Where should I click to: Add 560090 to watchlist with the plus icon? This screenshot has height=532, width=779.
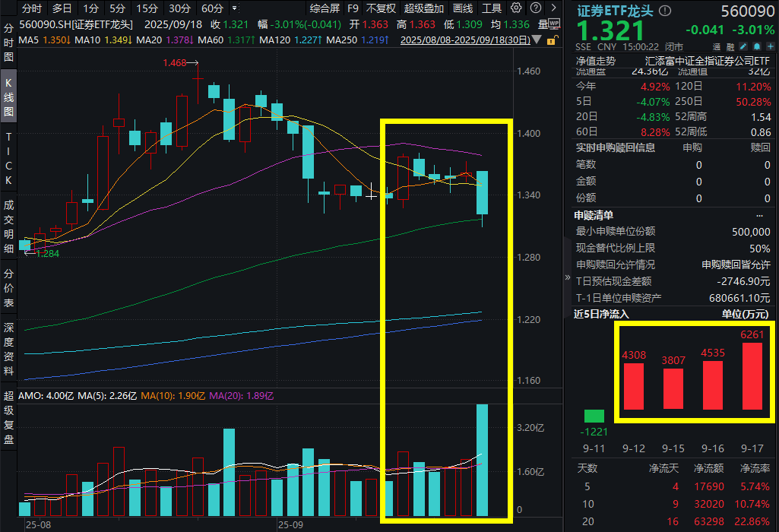[770, 47]
